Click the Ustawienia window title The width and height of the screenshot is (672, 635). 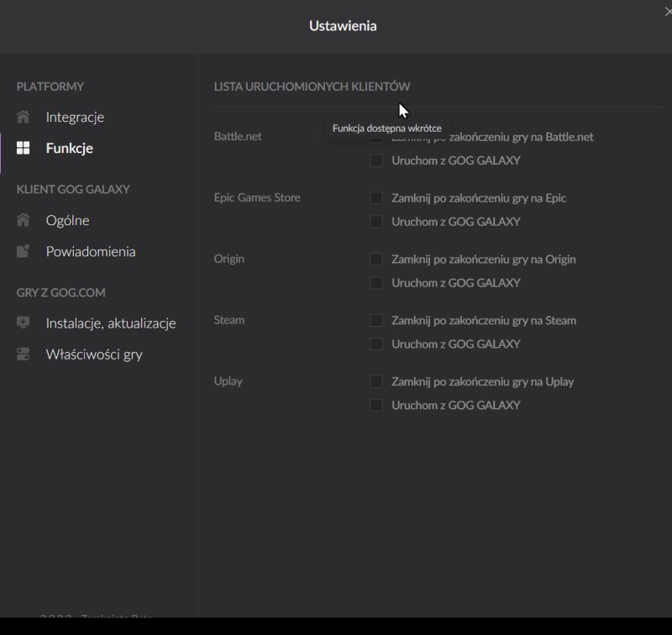(343, 26)
